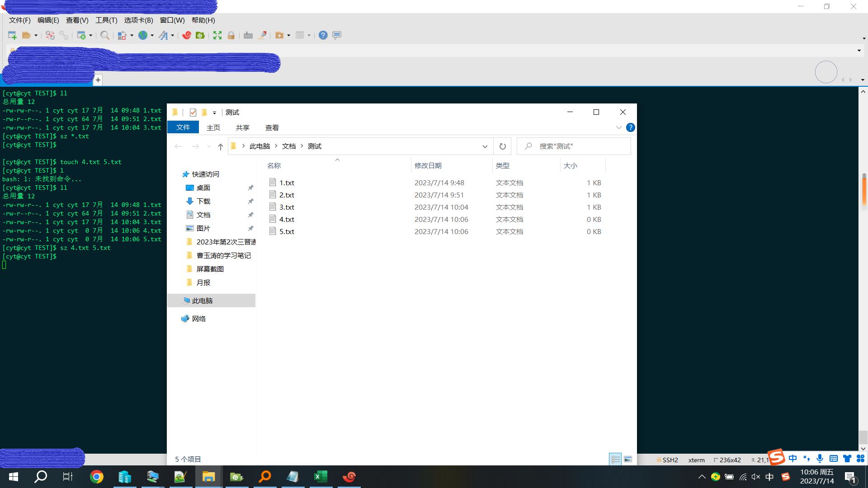Image resolution: width=868 pixels, height=488 pixels.
Task: Toggle Sogou punctuation mode
Action: [807, 459]
